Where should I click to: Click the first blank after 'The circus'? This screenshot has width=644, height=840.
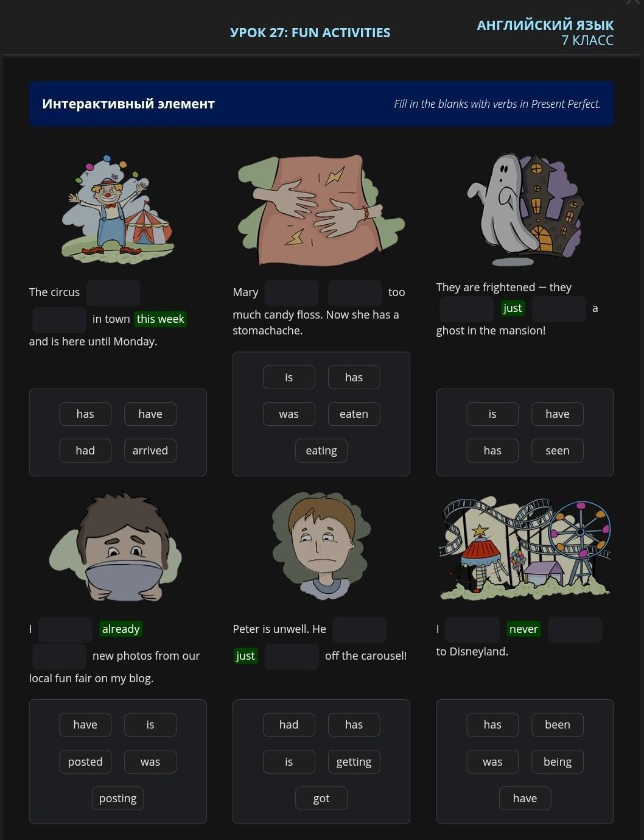113,293
